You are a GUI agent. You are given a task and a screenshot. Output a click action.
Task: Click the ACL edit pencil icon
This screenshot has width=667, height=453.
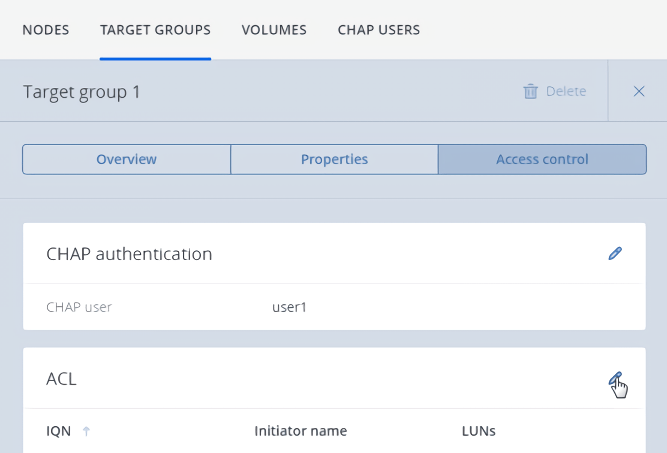(615, 378)
